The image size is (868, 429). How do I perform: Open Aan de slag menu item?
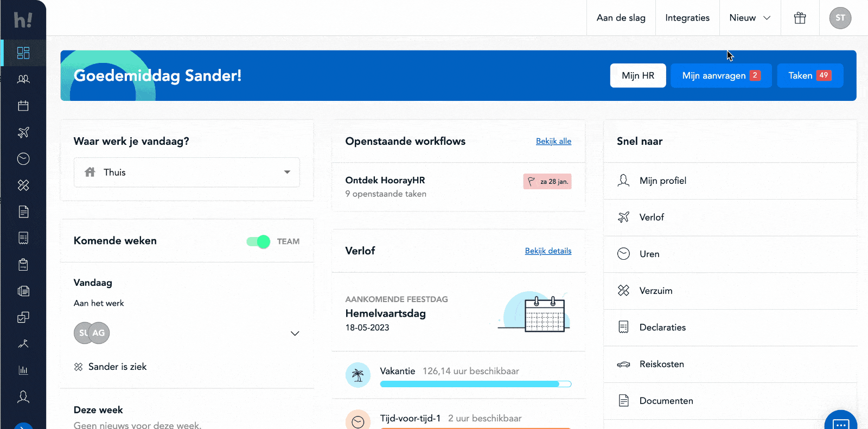[621, 18]
